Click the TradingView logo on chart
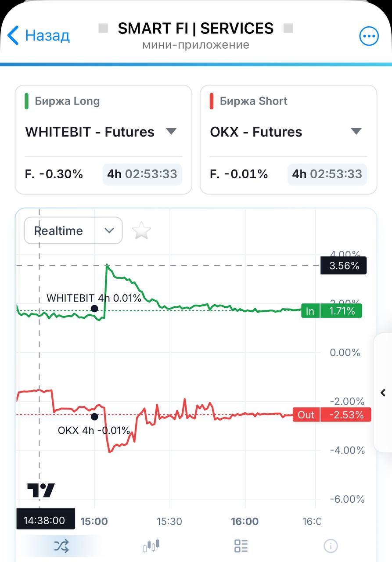This screenshot has height=562, width=392. tap(41, 490)
